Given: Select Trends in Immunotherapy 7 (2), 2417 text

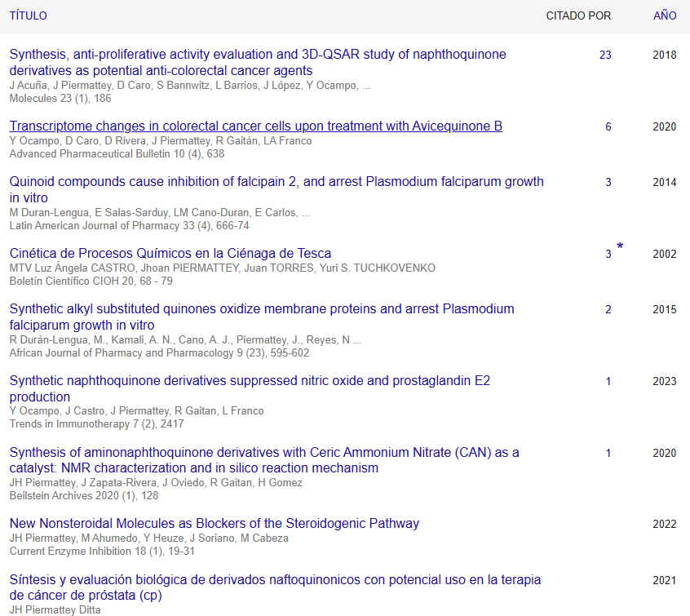Looking at the screenshot, I should coord(97,424).
